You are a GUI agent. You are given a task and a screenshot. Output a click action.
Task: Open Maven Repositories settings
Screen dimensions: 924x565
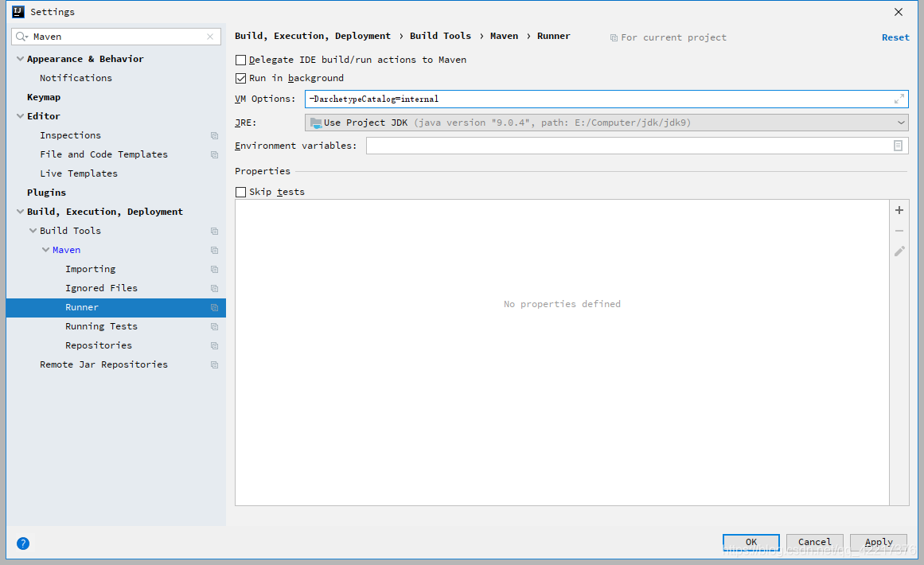pyautogui.click(x=99, y=345)
